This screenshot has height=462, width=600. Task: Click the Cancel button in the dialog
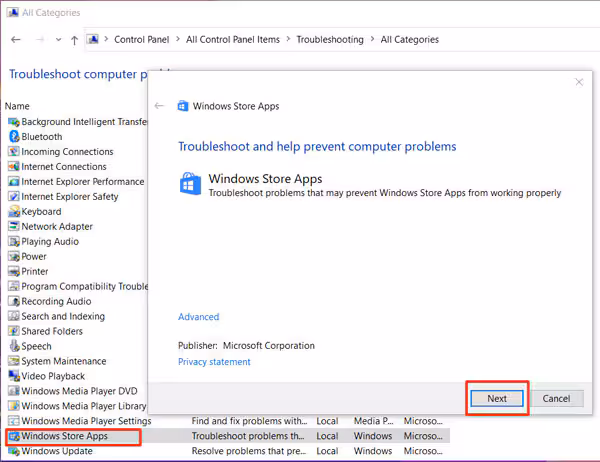pyautogui.click(x=556, y=398)
